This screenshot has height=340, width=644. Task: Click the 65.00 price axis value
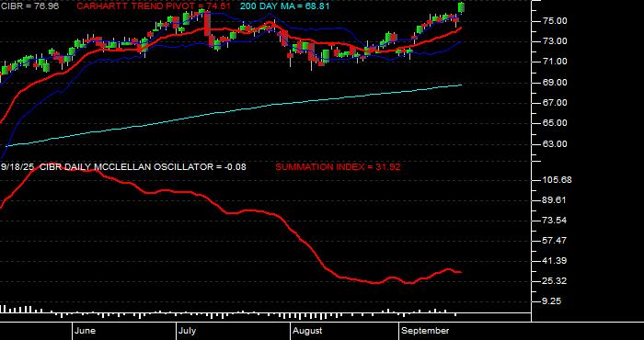tap(556, 123)
